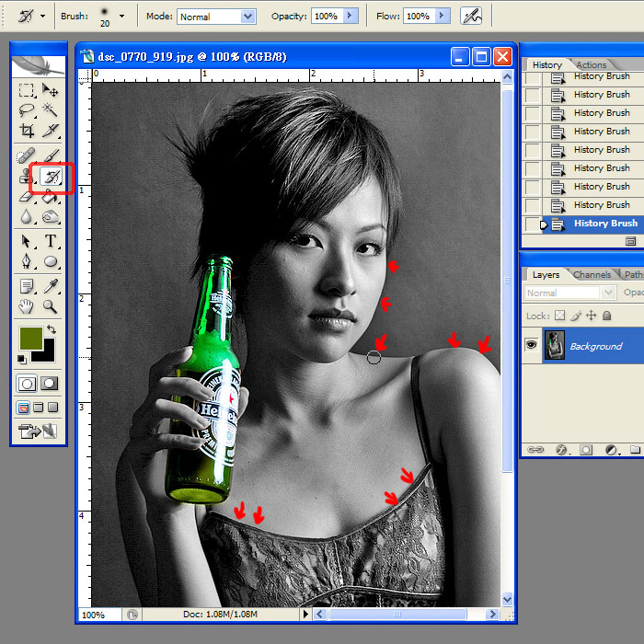The height and width of the screenshot is (644, 644).
Task: Hide the Background layer via eye icon
Action: coord(532,345)
